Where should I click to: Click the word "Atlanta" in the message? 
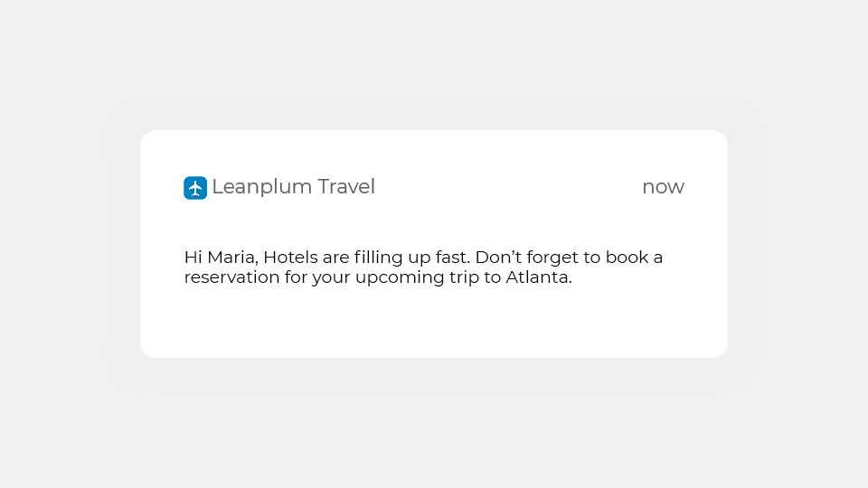(x=538, y=277)
